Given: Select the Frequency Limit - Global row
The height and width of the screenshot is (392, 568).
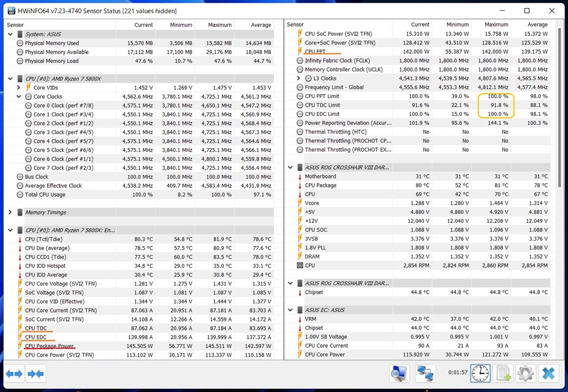Looking at the screenshot, I should tap(418, 87).
